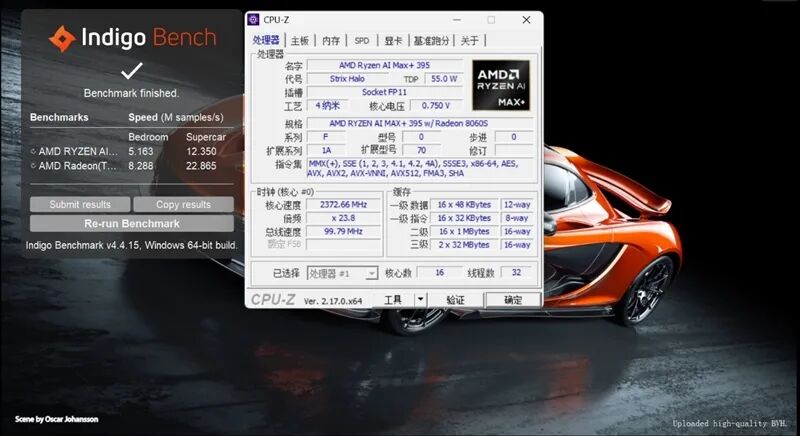The image size is (800, 436).
Task: Click the TDP value 55.0 W
Action: click(x=444, y=79)
